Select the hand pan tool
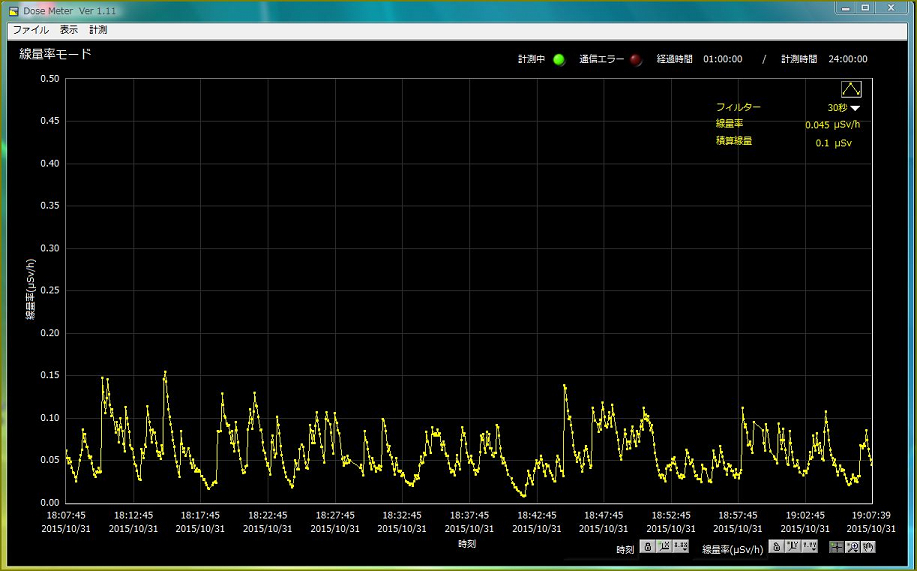 coord(868,547)
